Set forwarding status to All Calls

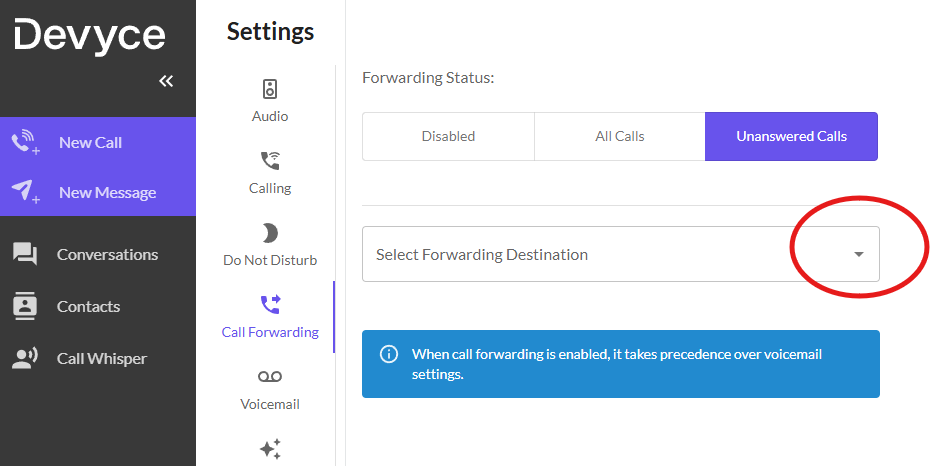pos(620,137)
